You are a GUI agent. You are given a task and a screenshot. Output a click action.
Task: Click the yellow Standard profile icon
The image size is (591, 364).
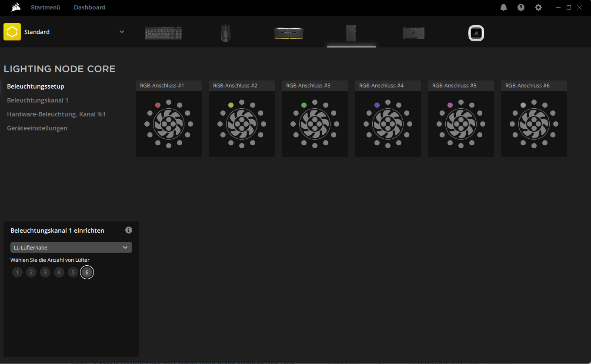click(x=12, y=32)
